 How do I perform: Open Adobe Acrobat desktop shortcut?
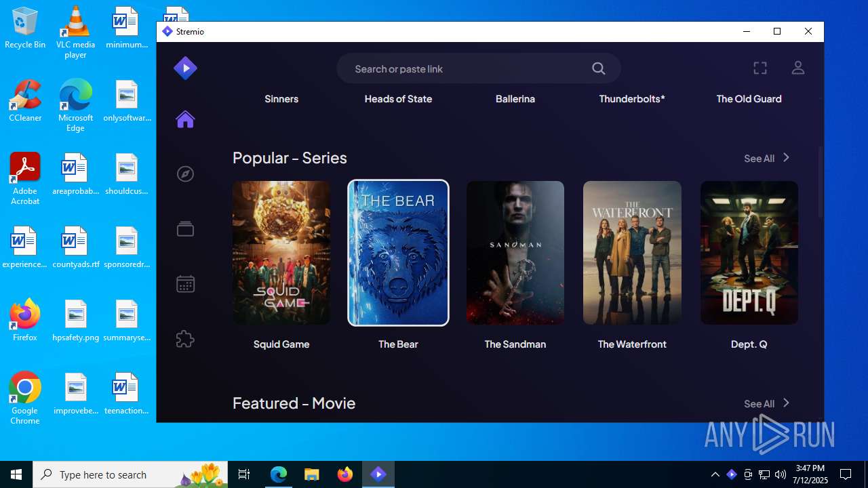click(25, 179)
